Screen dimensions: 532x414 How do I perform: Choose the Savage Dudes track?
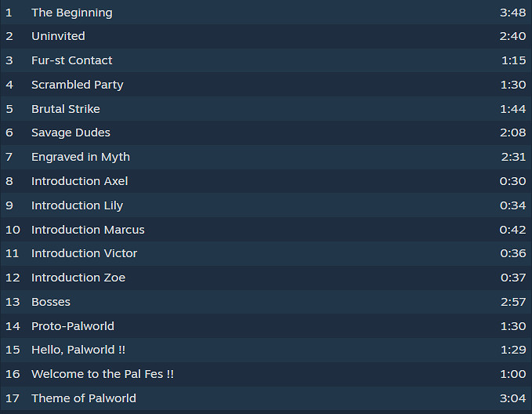tap(71, 133)
